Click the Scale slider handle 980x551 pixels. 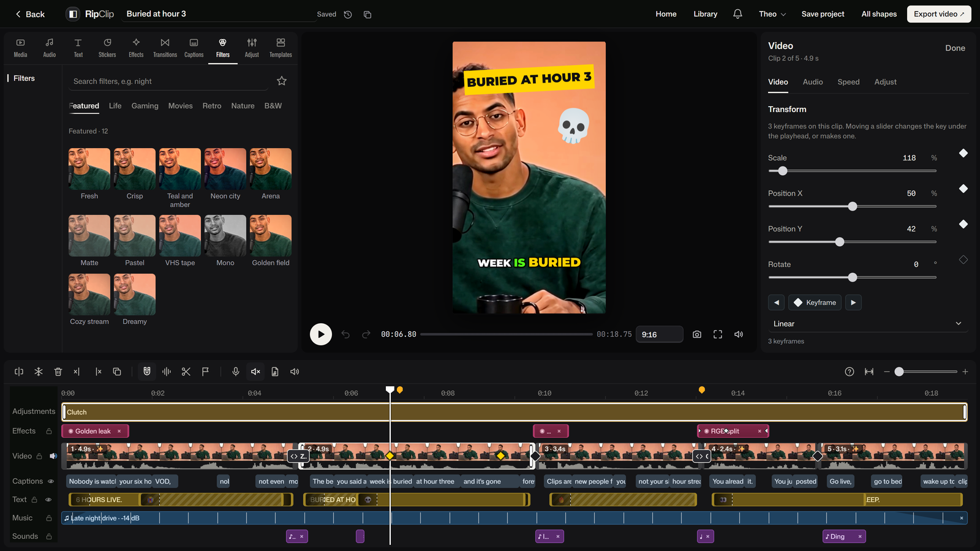pos(783,171)
